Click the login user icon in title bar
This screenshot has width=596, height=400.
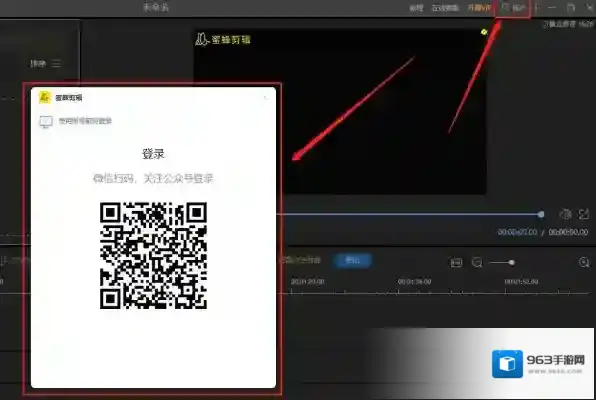pyautogui.click(x=506, y=7)
